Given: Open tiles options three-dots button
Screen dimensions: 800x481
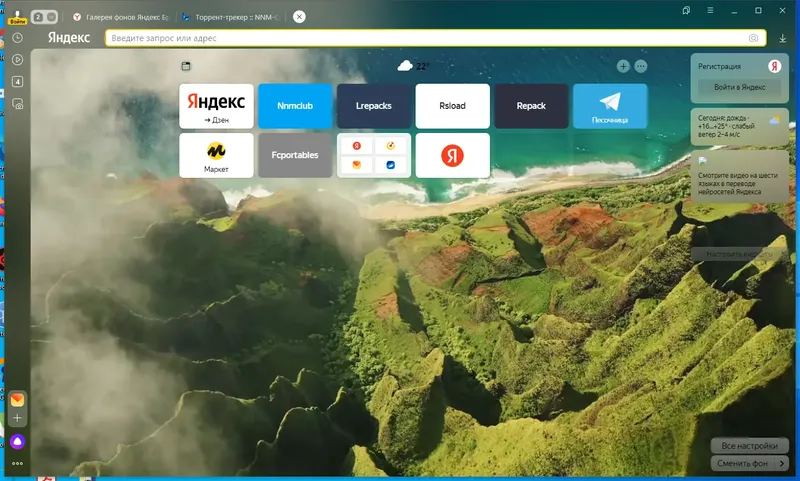Looking at the screenshot, I should tap(641, 66).
